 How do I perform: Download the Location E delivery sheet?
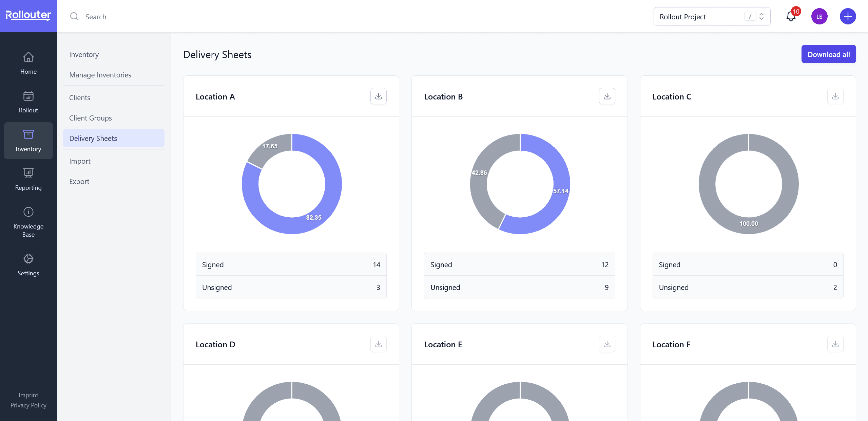click(x=607, y=344)
